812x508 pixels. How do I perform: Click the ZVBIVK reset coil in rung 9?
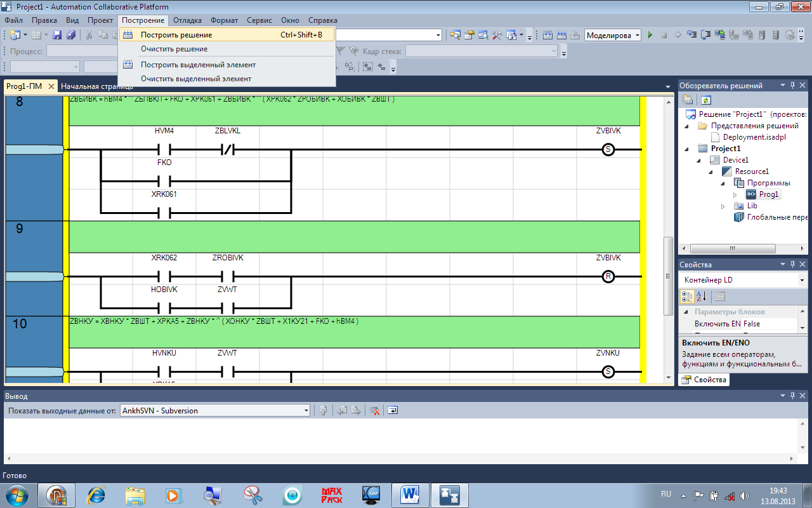pos(608,277)
